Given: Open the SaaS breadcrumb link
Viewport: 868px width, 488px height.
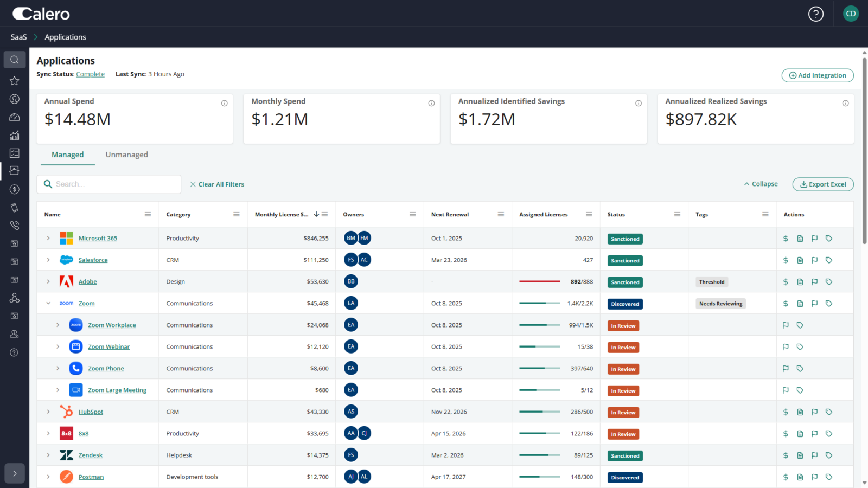Looking at the screenshot, I should 18,37.
